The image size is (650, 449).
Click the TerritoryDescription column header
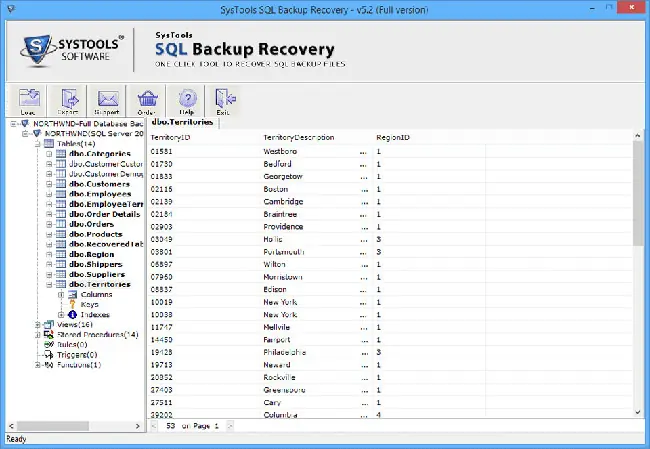tap(298, 137)
